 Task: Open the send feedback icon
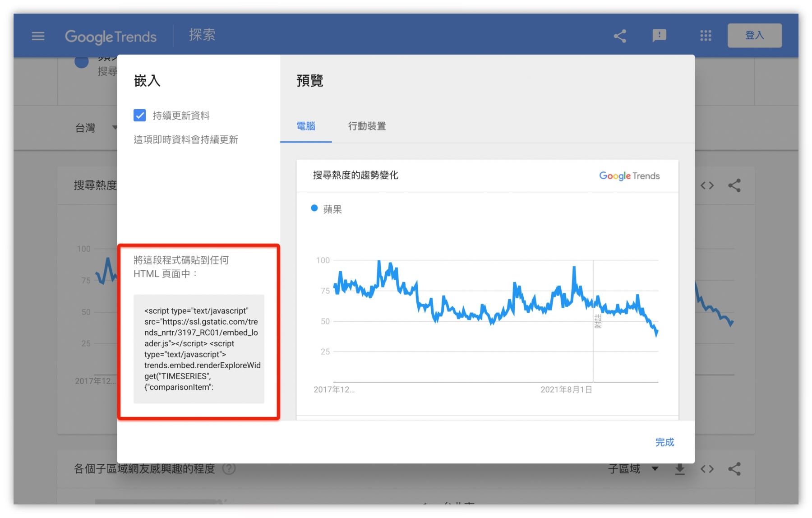pyautogui.click(x=659, y=36)
